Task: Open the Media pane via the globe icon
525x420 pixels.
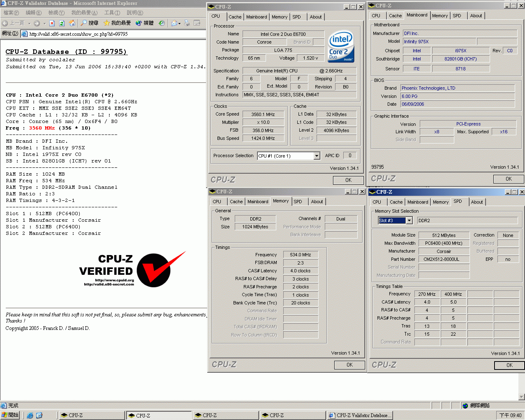Action: click(x=139, y=23)
